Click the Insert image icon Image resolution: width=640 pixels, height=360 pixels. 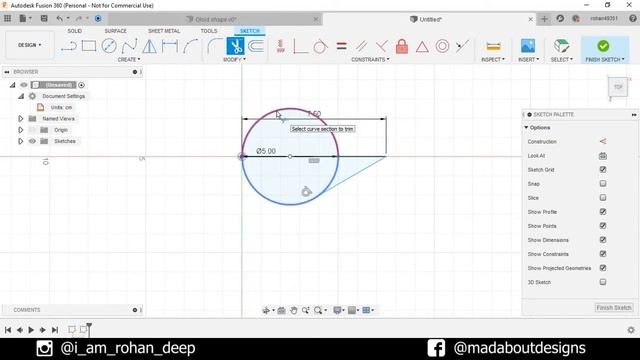pyautogui.click(x=528, y=46)
